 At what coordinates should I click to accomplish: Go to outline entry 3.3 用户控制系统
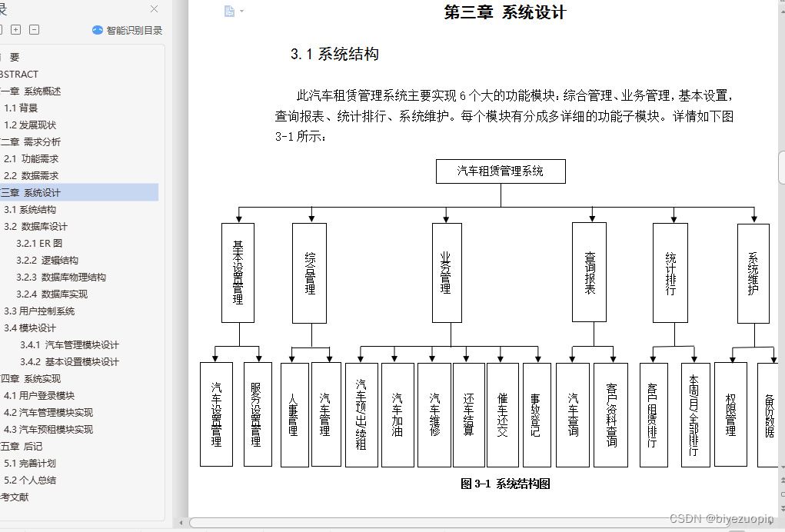pyautogui.click(x=39, y=311)
